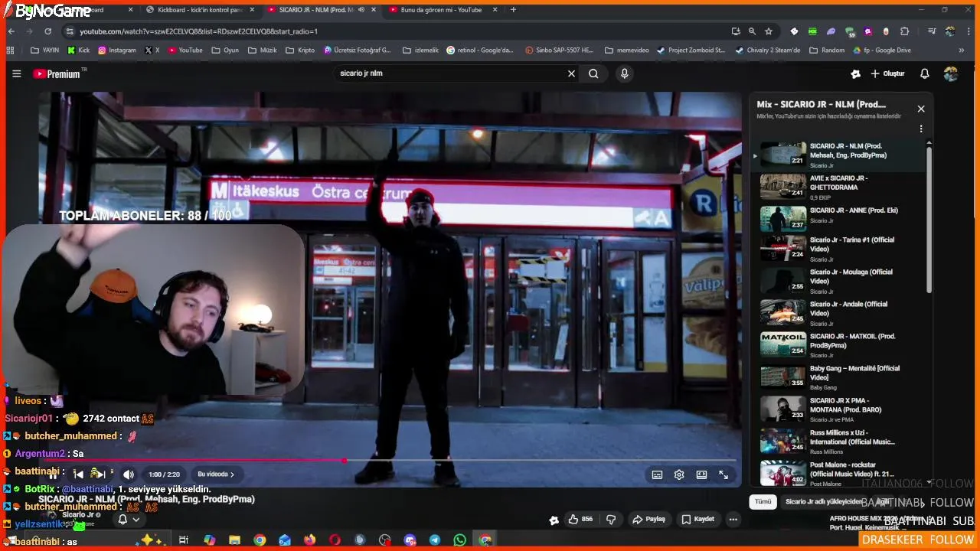Screen dimensions: 980x551
Task: Play SICARIO JR - MATKOIL thumbnail
Action: coord(783,344)
